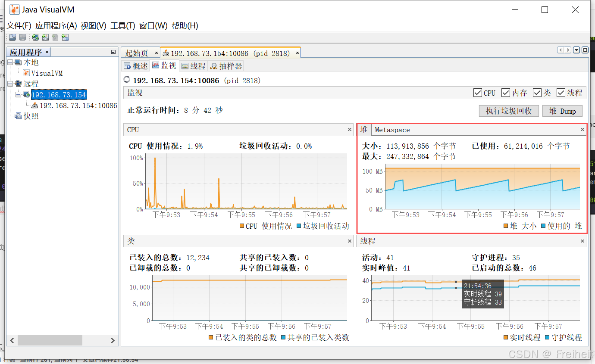Click the snapshots icon beside 快照
Screen dimensions: 595x364
18,116
